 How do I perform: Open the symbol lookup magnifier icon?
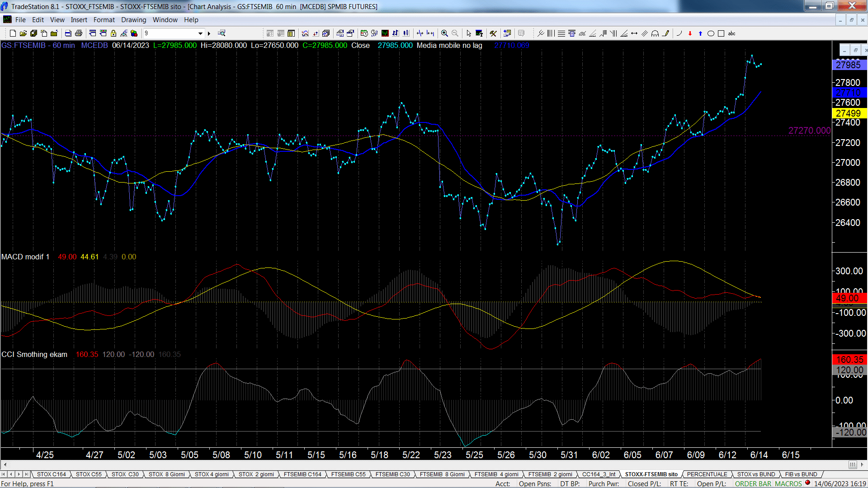(222, 33)
